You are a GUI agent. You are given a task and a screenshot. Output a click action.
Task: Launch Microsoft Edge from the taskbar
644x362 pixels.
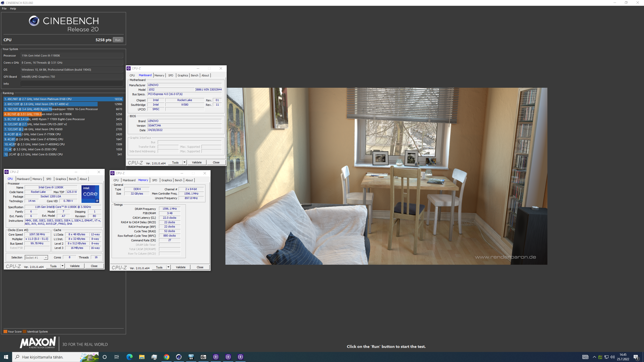tap(129, 357)
